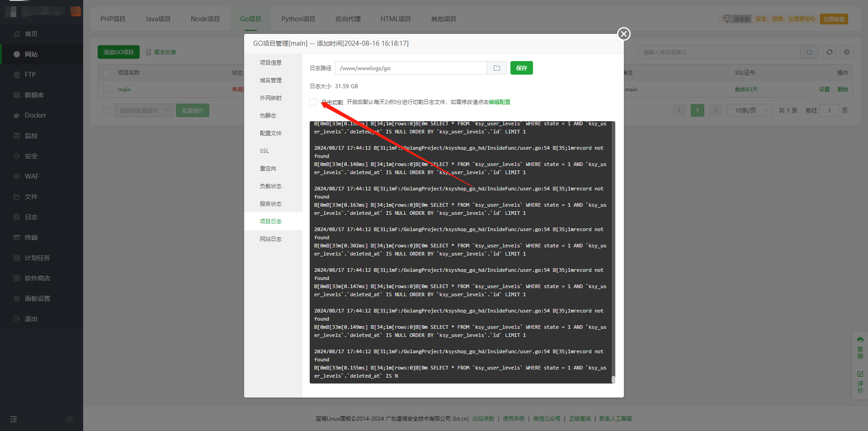Image resolution: width=868 pixels, height=431 pixels.
Task: Open the 请选择批量操作 dropdown
Action: pos(144,110)
